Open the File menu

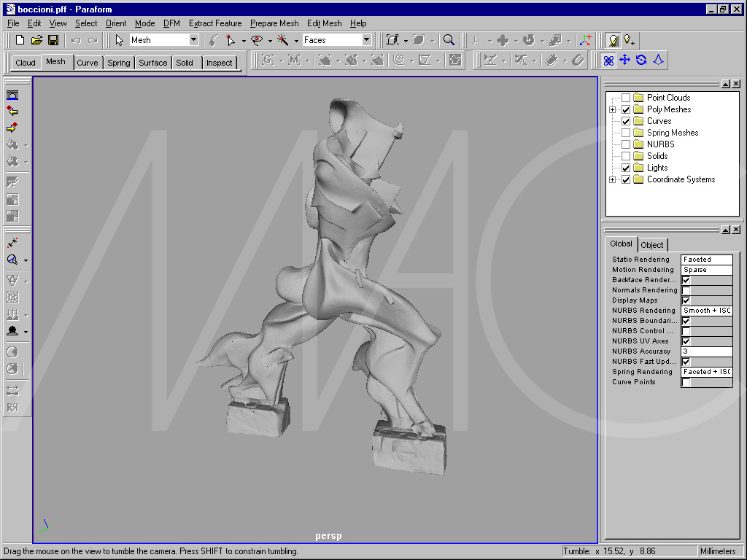13,23
